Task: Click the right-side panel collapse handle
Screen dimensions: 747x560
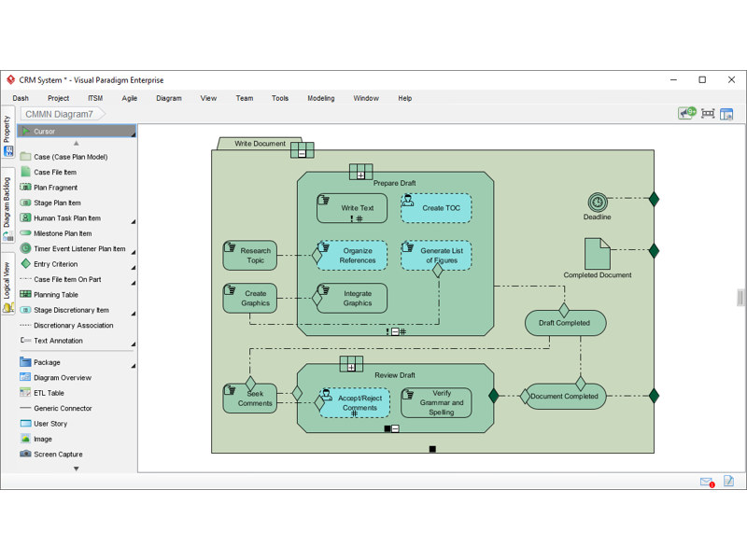Action: [x=740, y=298]
